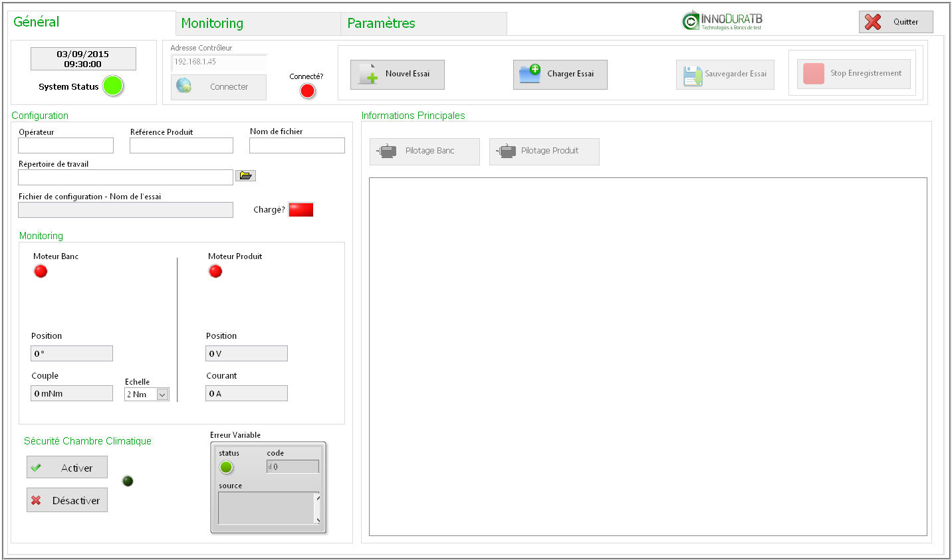Click the Moteur Banc red status LED
The height and width of the screenshot is (560, 952).
coord(41,271)
